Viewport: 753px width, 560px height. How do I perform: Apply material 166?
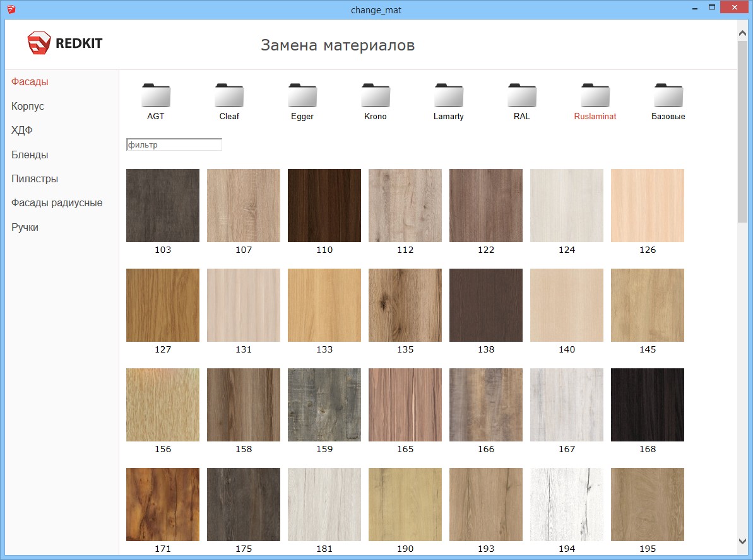486,405
